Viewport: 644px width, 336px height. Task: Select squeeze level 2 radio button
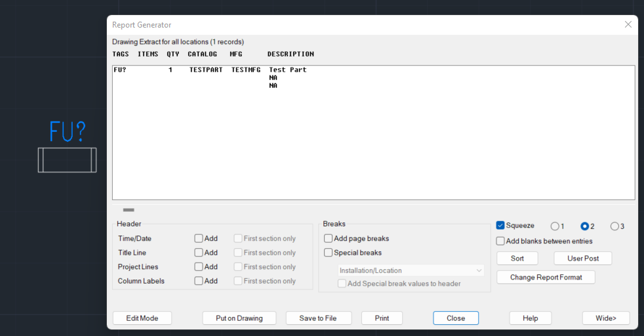[x=585, y=226]
